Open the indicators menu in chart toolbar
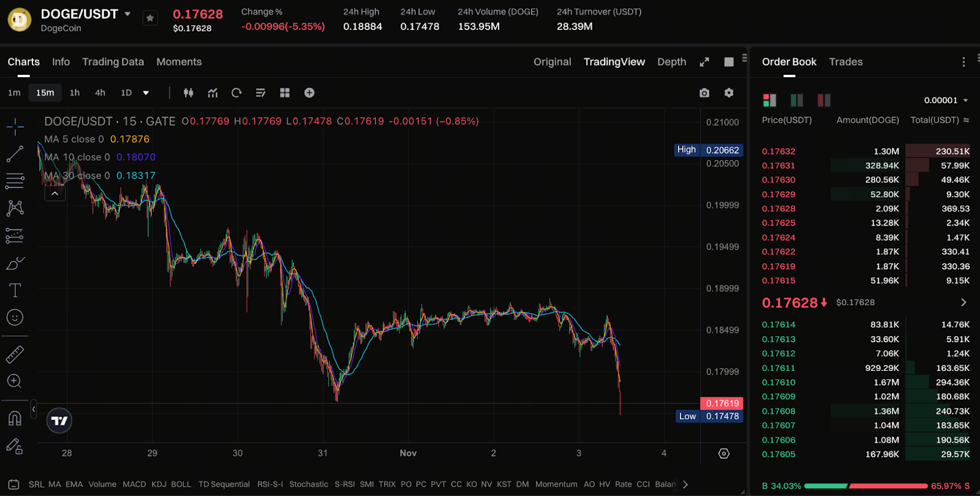 click(213, 93)
